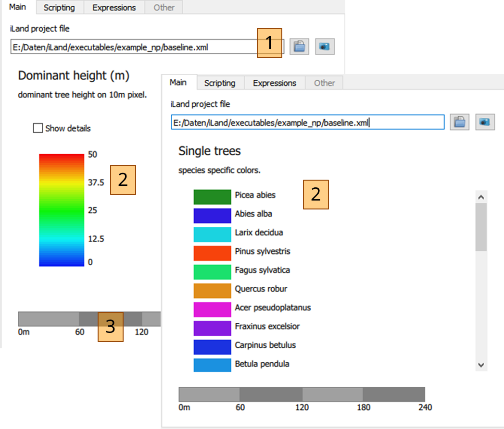Screen dimensions: 504x429
Task: Select the Quercus robur orange swatch
Action: point(212,291)
